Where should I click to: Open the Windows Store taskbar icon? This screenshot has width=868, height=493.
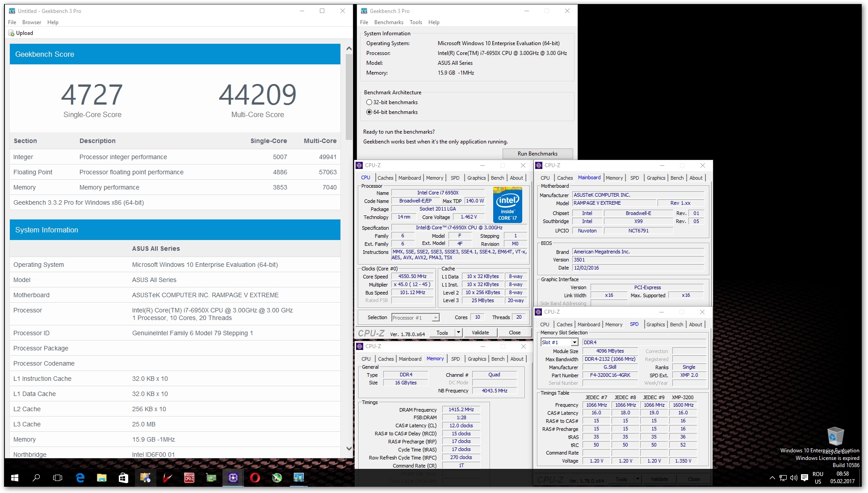pyautogui.click(x=124, y=478)
